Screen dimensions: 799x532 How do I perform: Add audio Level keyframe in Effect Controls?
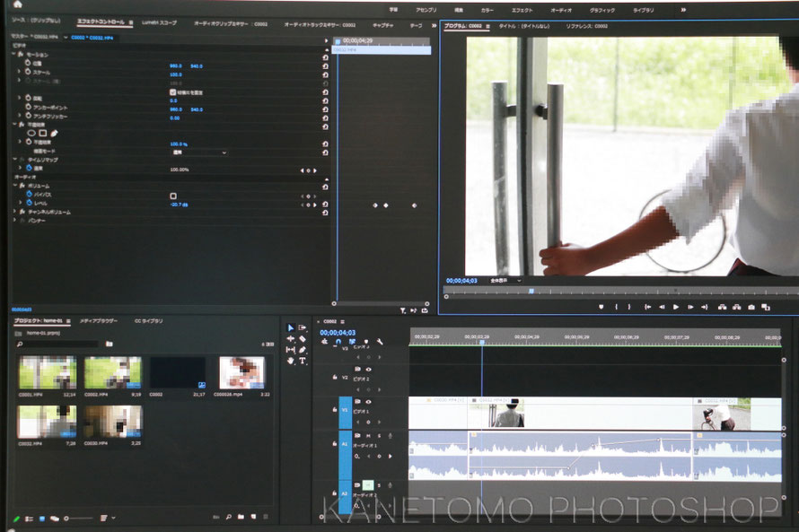tap(308, 205)
